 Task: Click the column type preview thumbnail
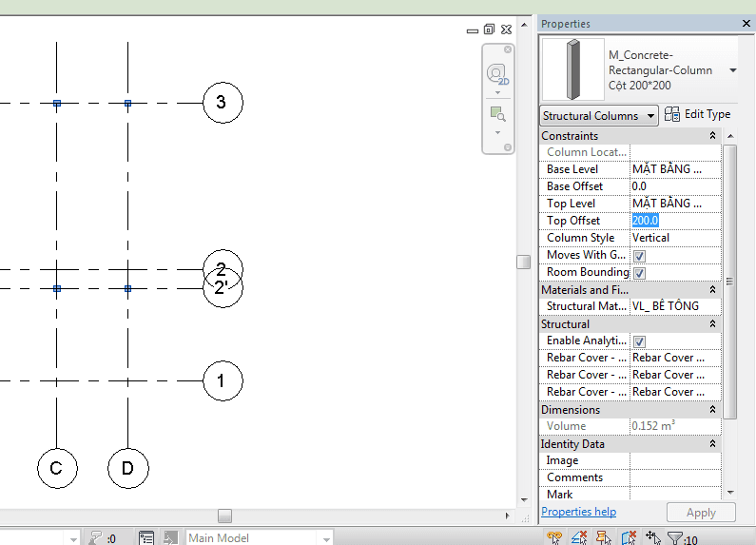pos(572,70)
